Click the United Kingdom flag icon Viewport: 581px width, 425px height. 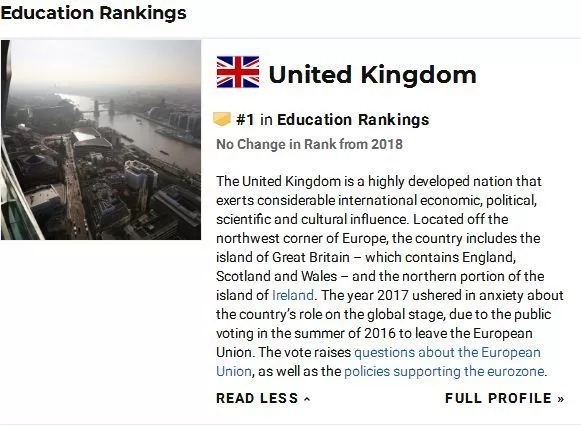click(x=238, y=72)
